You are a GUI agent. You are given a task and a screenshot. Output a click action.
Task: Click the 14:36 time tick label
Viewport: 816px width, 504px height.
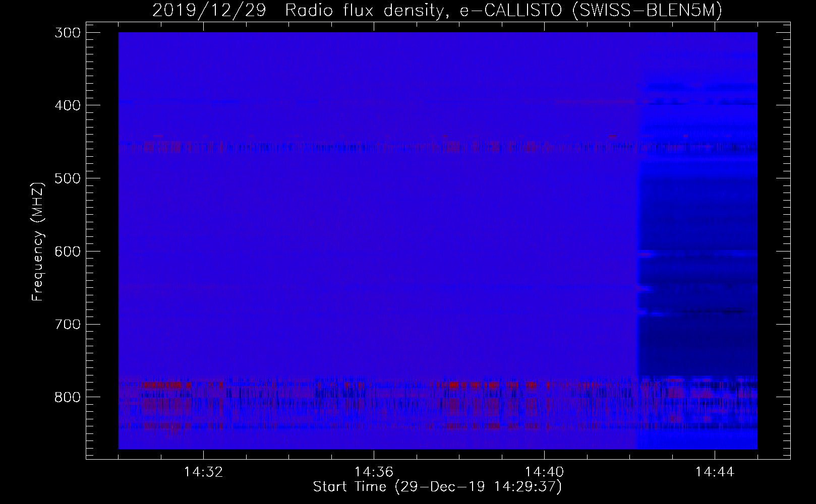coord(374,472)
